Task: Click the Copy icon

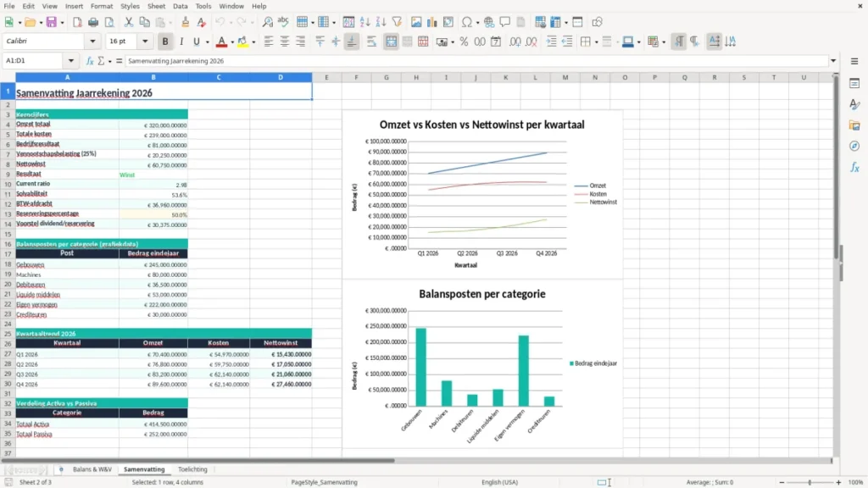Action: [x=144, y=22]
